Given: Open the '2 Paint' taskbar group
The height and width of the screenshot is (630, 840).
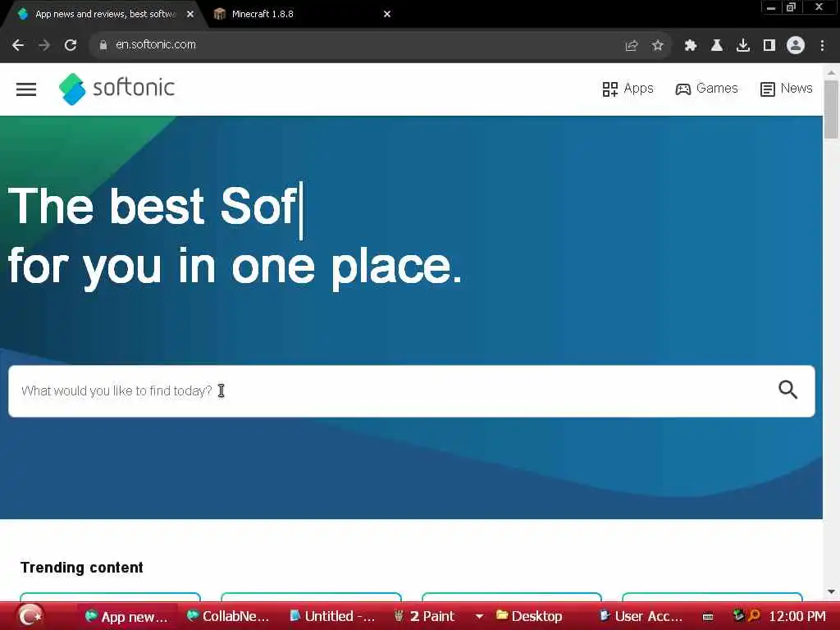Looking at the screenshot, I should [x=424, y=617].
